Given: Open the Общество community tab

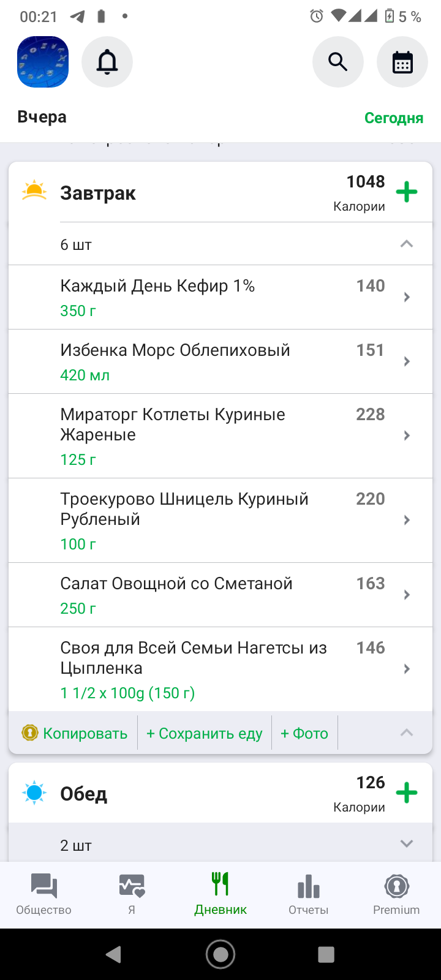Looking at the screenshot, I should [43, 894].
